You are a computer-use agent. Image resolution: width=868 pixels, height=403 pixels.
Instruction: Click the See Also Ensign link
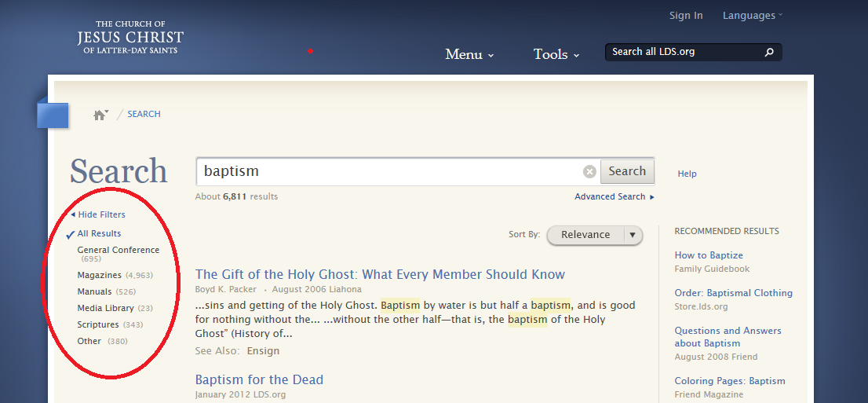[x=263, y=351]
